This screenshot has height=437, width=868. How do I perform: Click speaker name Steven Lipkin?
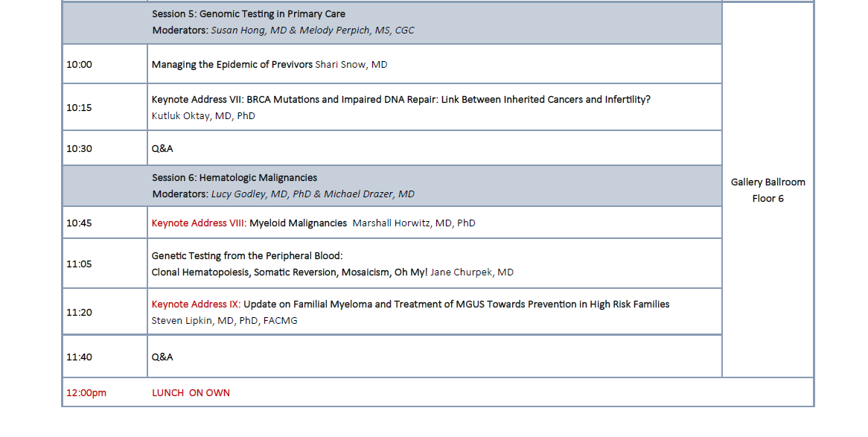point(224,321)
